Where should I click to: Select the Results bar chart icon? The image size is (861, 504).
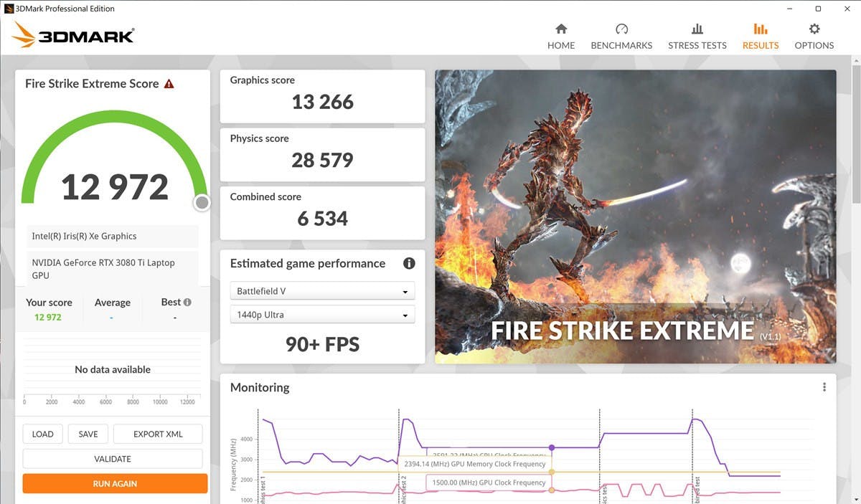point(760,29)
